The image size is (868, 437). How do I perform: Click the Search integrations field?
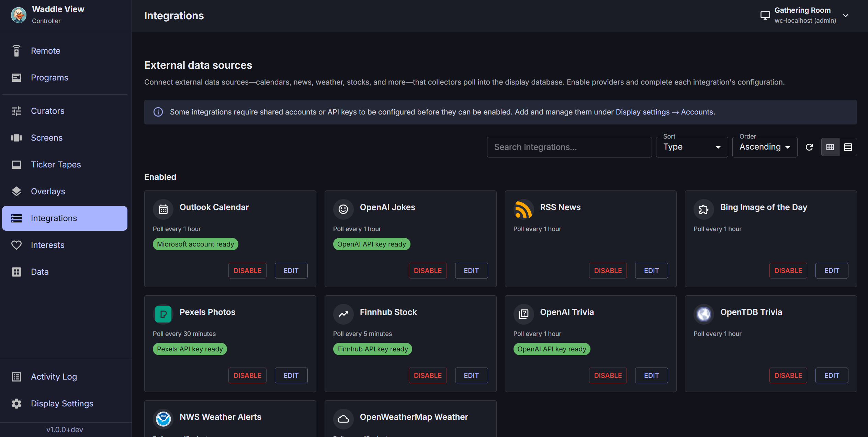pos(569,147)
